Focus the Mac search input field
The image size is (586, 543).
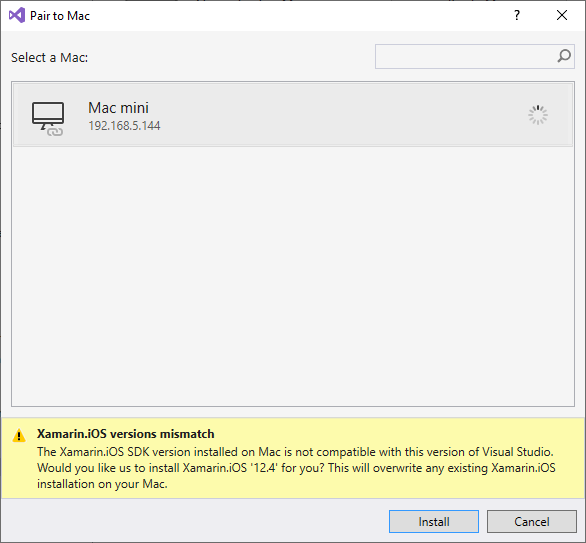click(x=475, y=56)
